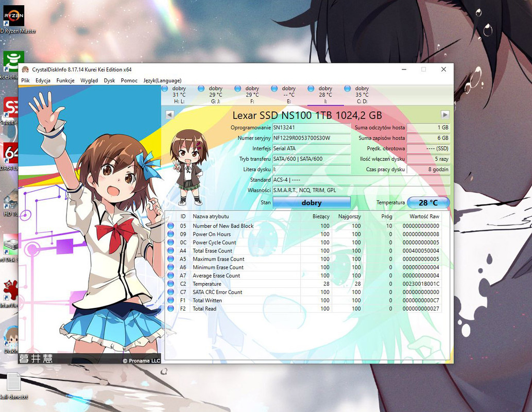Click status orb for SATA CRC Error Count
The height and width of the screenshot is (412, 532).
pyautogui.click(x=170, y=292)
